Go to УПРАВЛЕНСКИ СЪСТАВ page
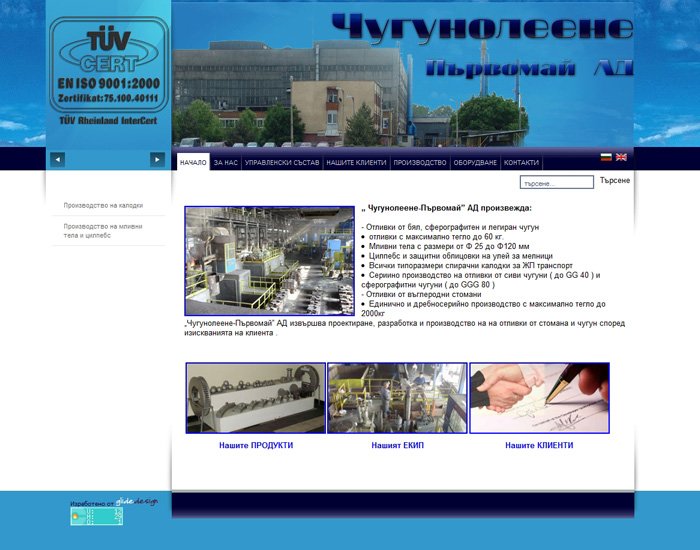The height and width of the screenshot is (550, 700). (x=281, y=162)
